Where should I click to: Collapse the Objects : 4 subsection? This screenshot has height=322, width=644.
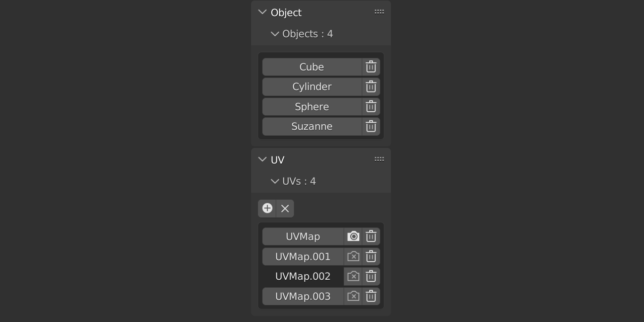pyautogui.click(x=275, y=34)
